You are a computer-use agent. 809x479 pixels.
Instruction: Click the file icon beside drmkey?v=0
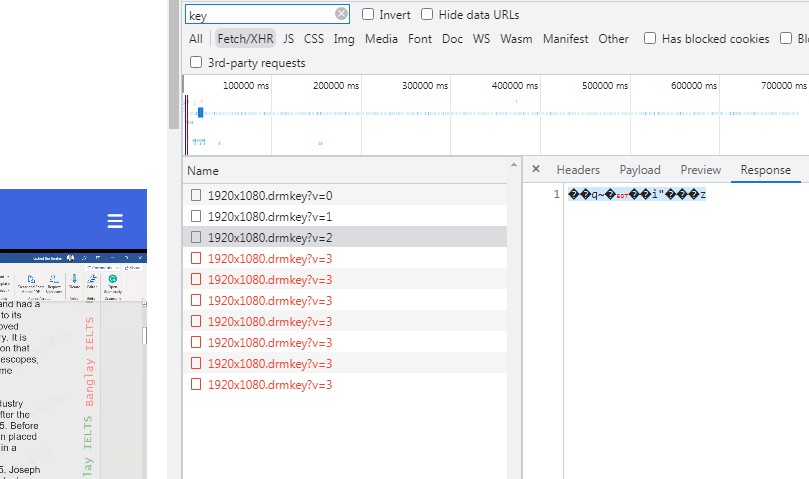coord(196,195)
